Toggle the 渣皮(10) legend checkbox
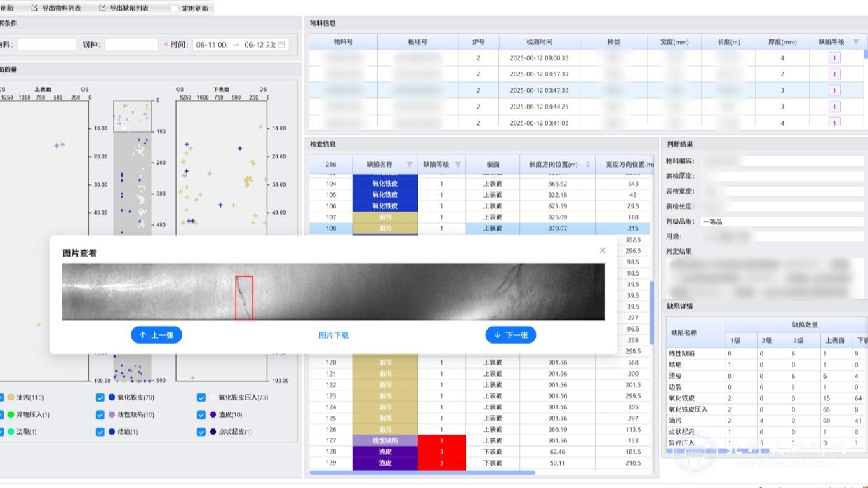Screen dimensions: 868x488 (201, 414)
